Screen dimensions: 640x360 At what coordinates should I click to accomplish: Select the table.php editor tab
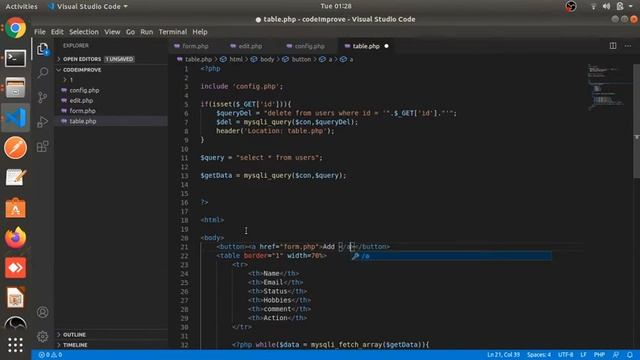pyautogui.click(x=366, y=46)
